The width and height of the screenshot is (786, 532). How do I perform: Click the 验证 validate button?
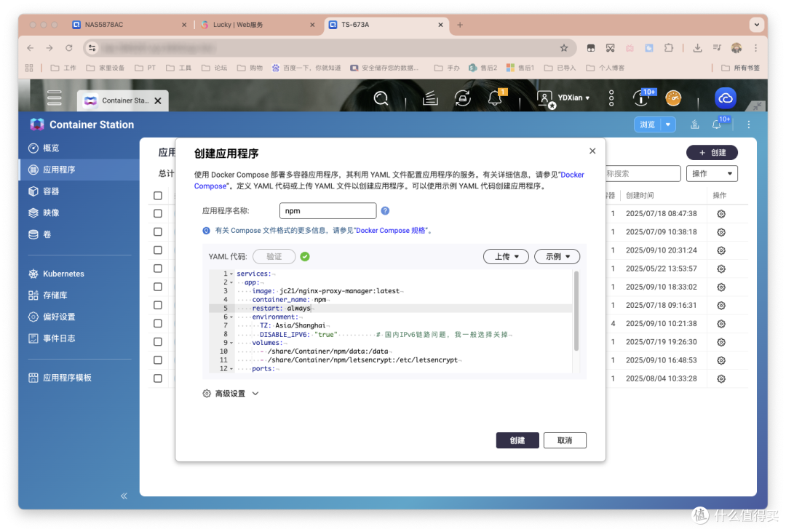274,257
